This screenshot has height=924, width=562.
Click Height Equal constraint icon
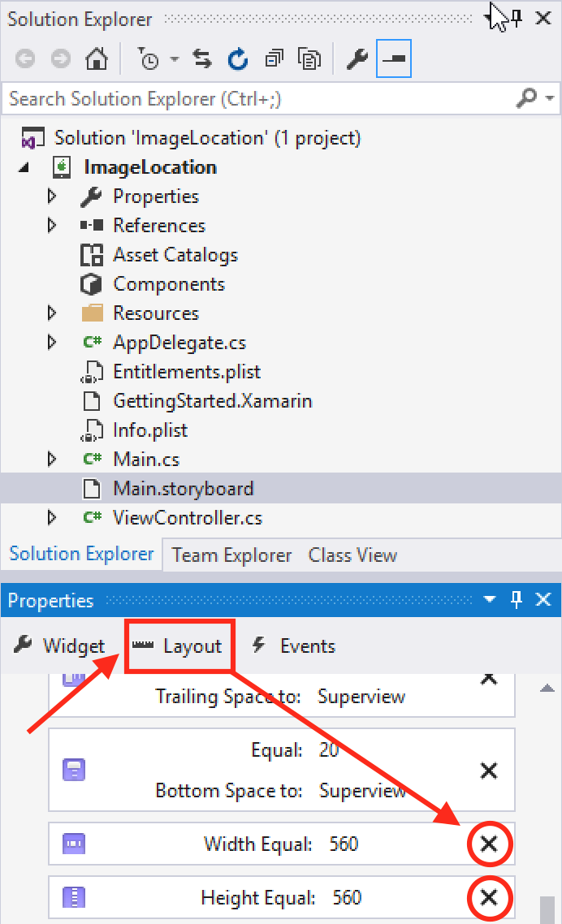pos(74,897)
